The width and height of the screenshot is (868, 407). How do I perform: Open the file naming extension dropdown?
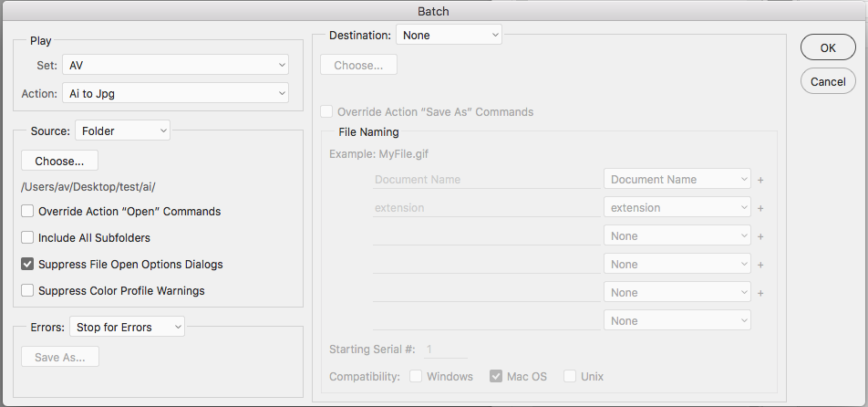coord(677,208)
